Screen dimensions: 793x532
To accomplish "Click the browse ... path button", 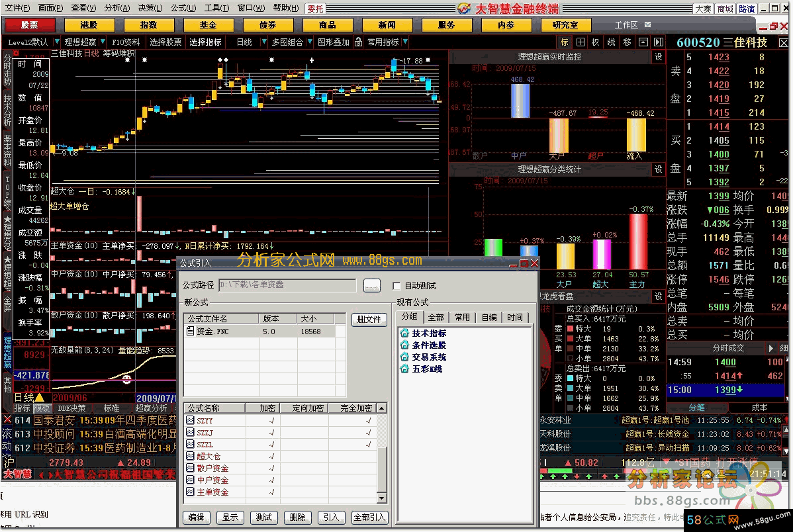I will click(x=372, y=286).
